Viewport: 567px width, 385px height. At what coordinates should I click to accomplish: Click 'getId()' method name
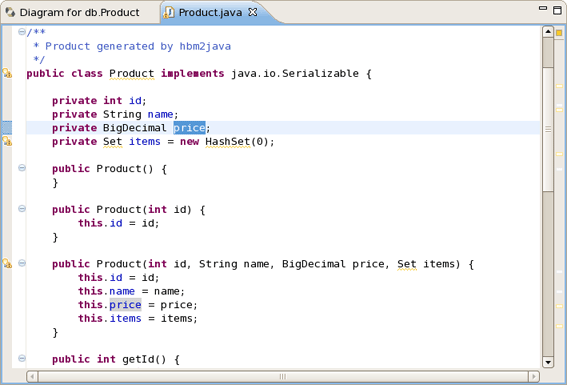click(144, 359)
